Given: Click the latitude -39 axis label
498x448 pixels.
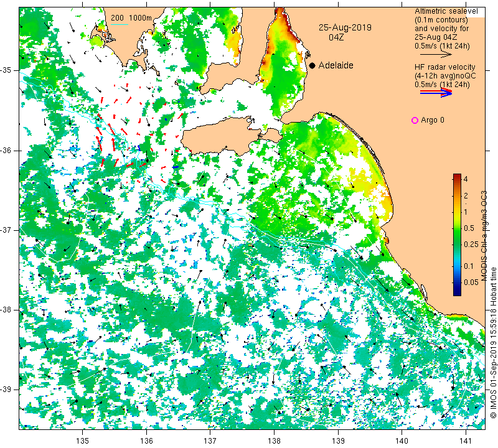Looking at the screenshot, I should pyautogui.click(x=6, y=390).
